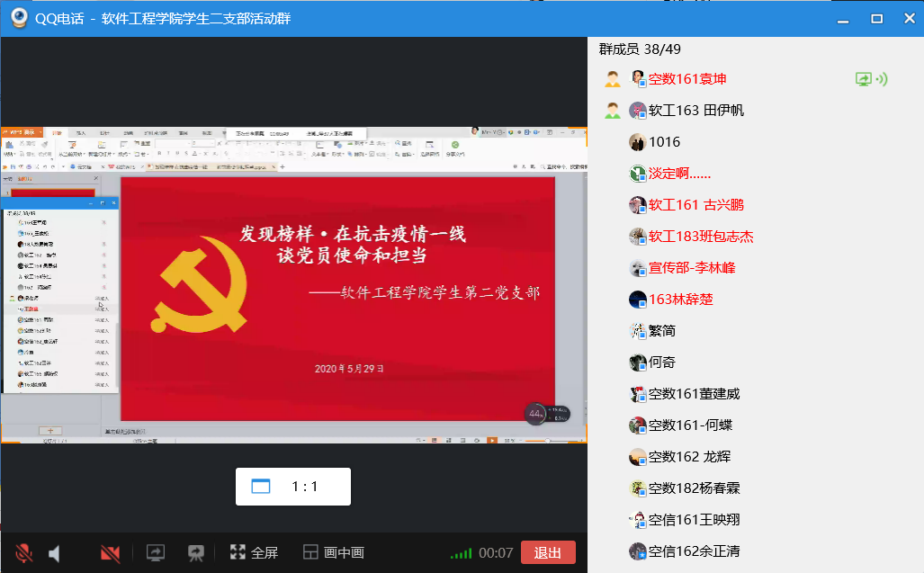Start screen sharing from bottom toolbar

point(156,552)
